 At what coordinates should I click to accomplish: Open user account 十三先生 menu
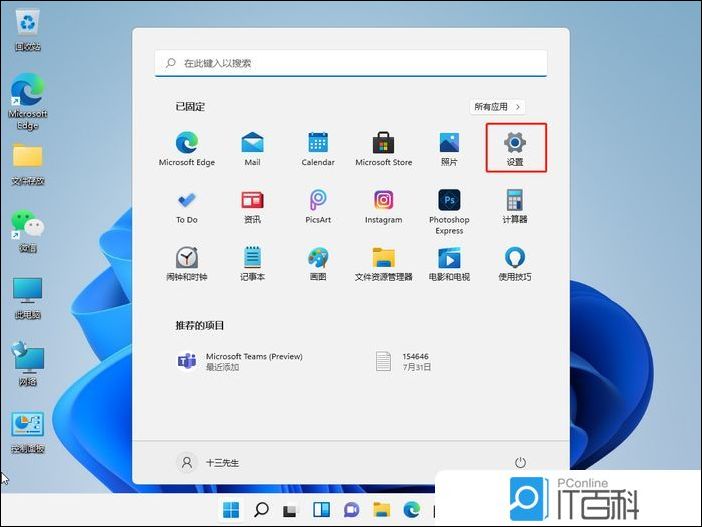209,462
